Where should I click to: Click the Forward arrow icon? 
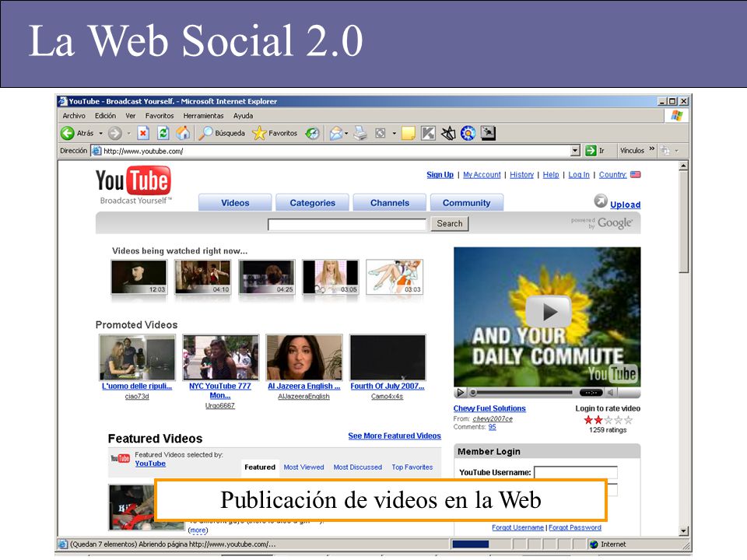[115, 133]
